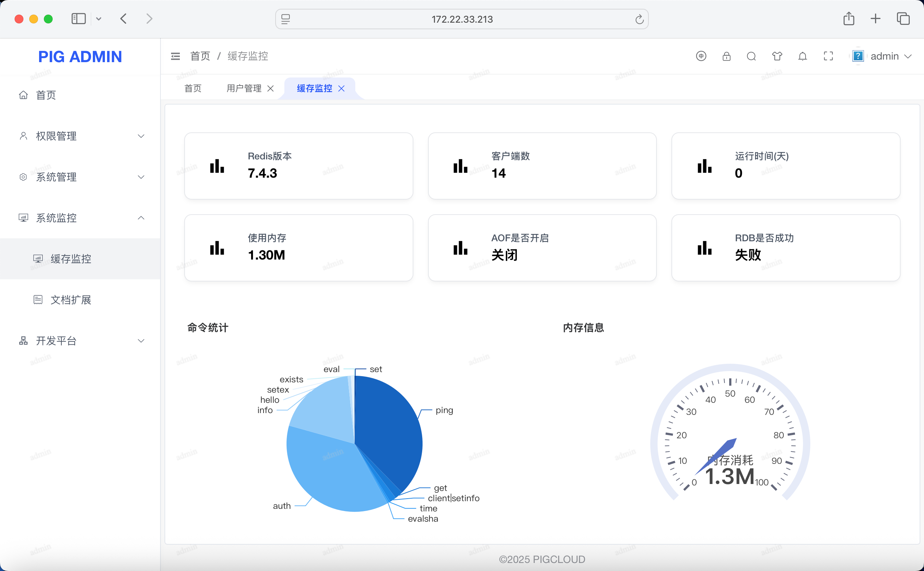Switch to the 用户管理 tab
Viewport: 924px width, 571px height.
point(244,88)
